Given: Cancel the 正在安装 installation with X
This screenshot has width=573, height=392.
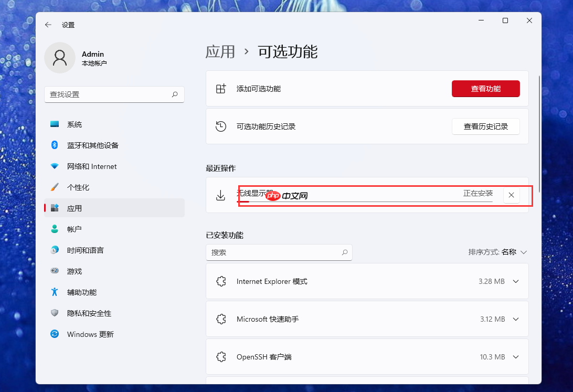Looking at the screenshot, I should pos(511,195).
